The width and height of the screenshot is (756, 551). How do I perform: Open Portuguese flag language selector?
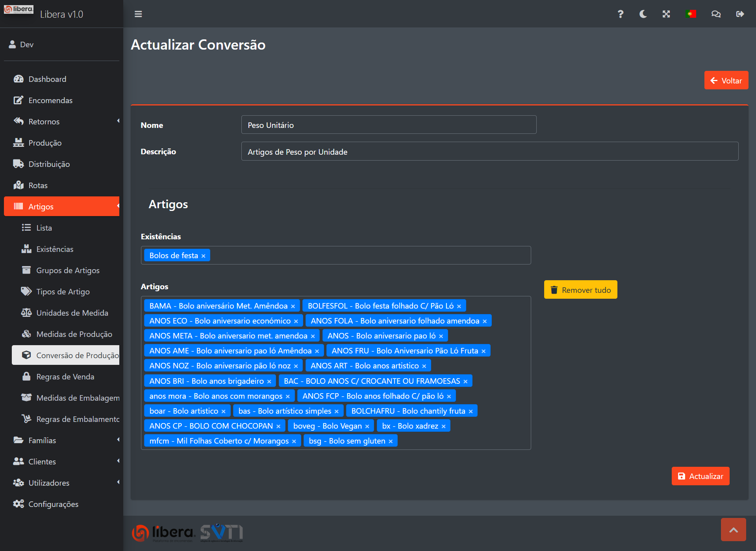coord(691,14)
